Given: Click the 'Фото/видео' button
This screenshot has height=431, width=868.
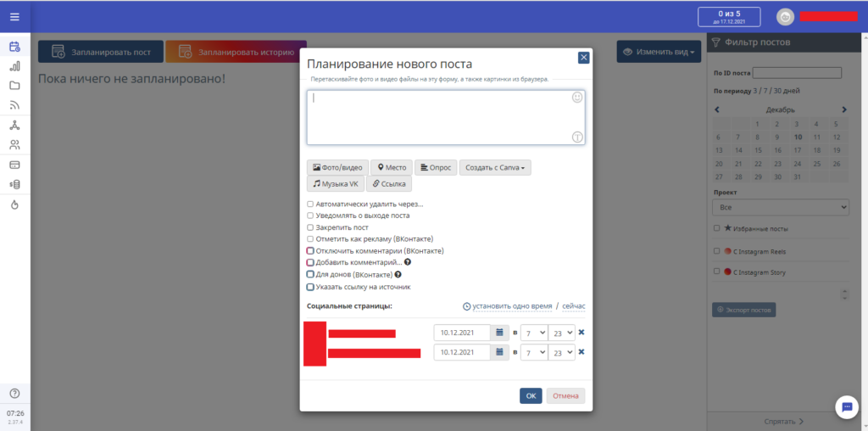Looking at the screenshot, I should pos(337,168).
